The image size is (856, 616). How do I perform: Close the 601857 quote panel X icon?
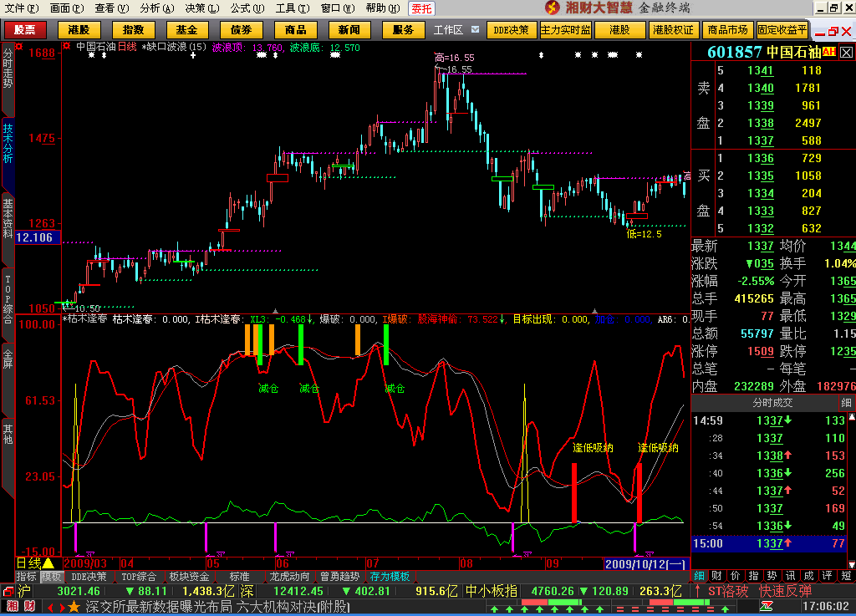[x=846, y=53]
